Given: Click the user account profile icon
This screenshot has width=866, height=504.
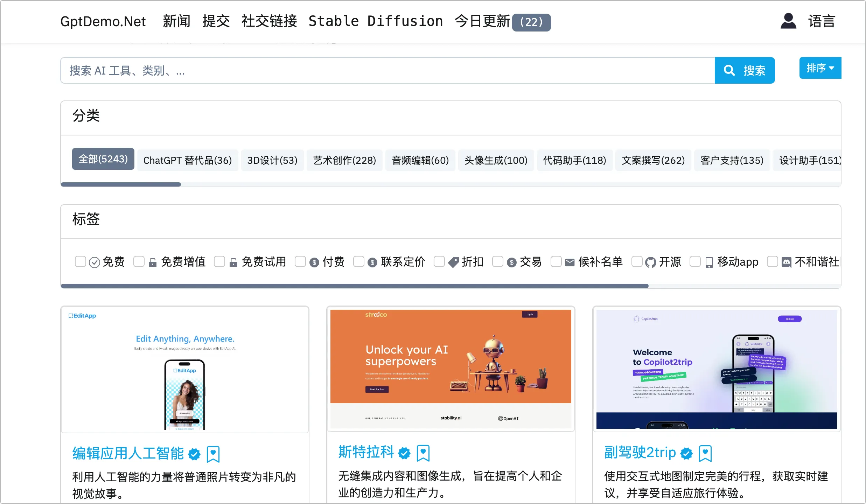Looking at the screenshot, I should (x=788, y=21).
